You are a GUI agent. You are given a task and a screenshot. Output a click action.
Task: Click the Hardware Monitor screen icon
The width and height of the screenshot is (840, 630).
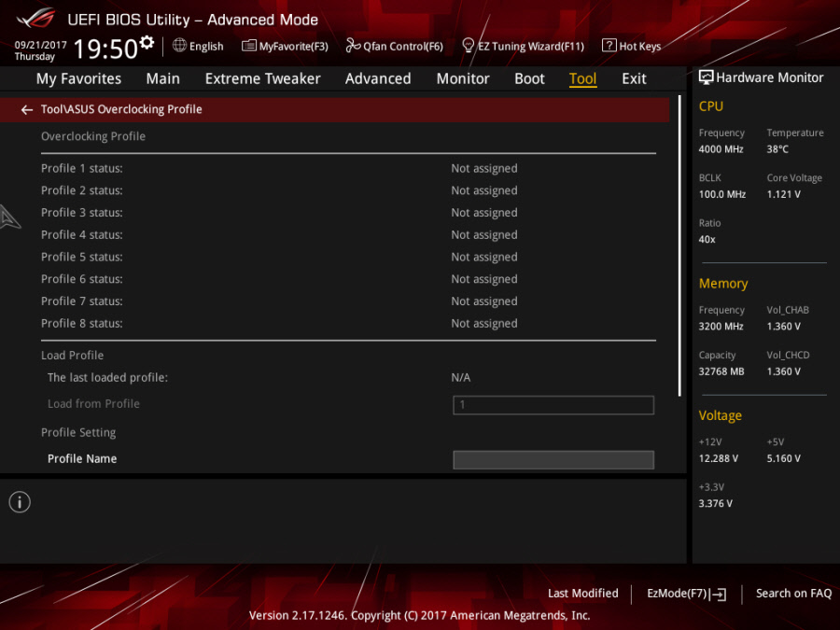(x=707, y=77)
